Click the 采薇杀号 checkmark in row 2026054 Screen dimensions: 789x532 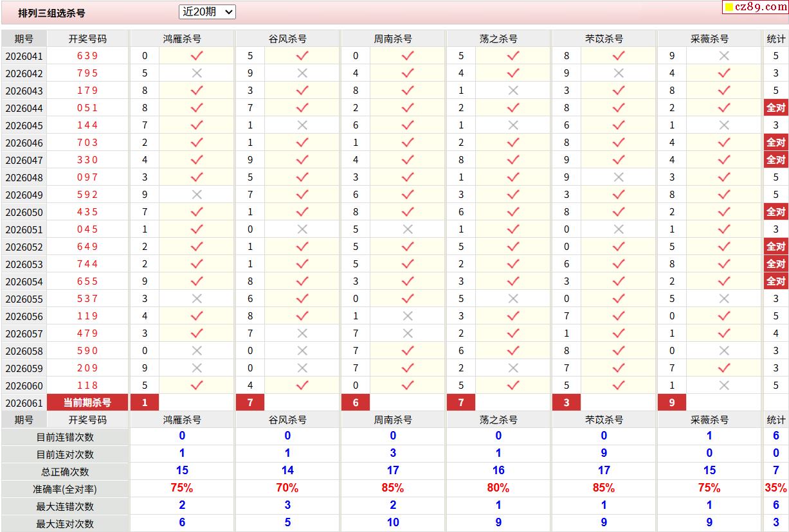[x=724, y=281]
